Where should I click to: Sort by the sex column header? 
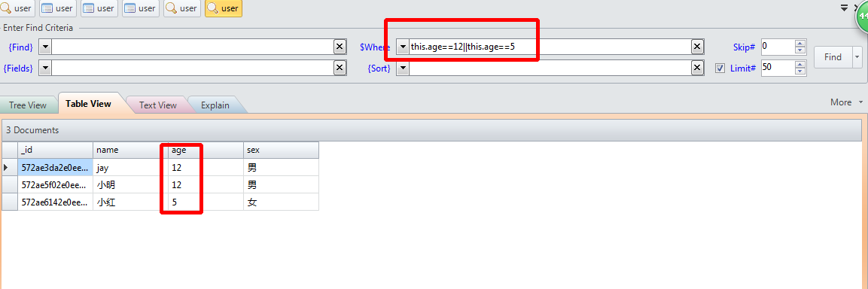(x=282, y=150)
